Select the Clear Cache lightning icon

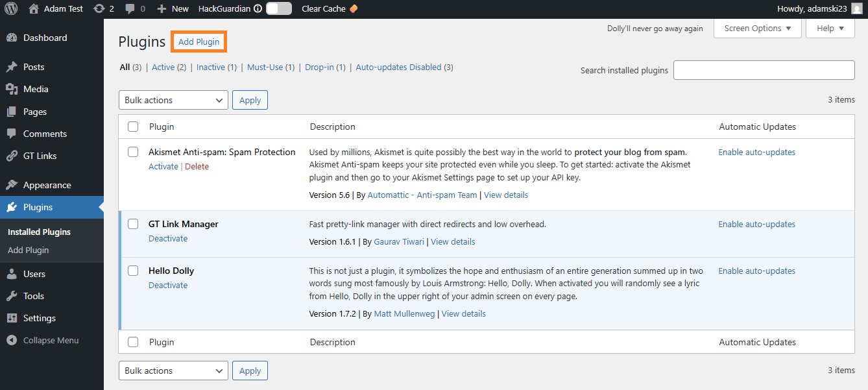pos(352,8)
